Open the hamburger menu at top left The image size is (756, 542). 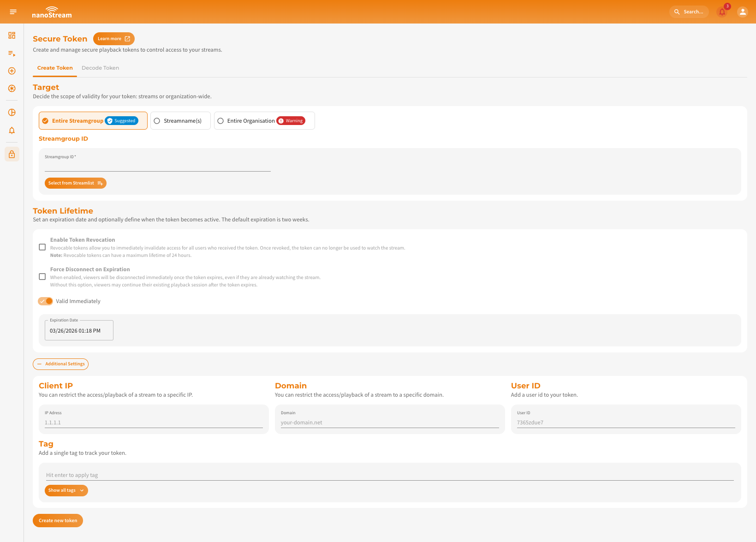point(12,12)
